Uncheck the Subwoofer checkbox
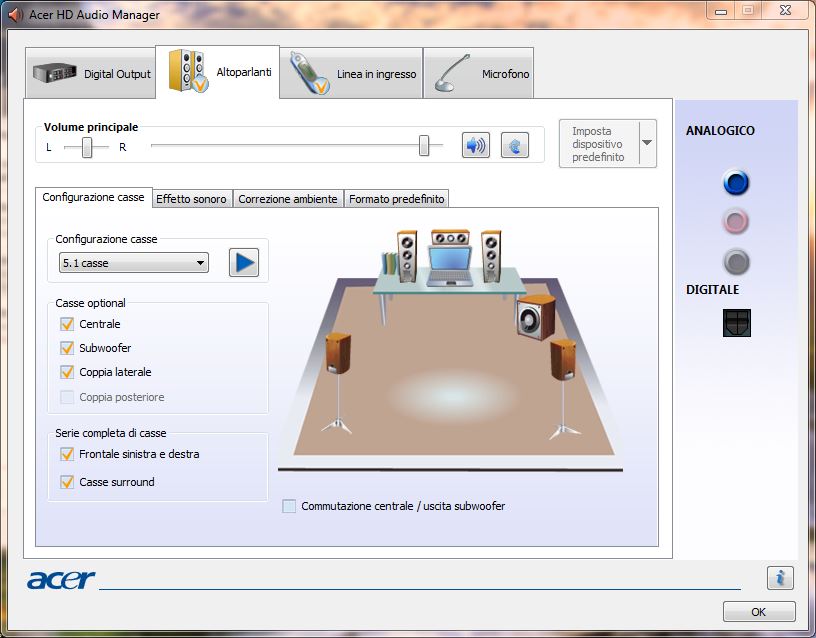This screenshot has width=816, height=638. 67,348
